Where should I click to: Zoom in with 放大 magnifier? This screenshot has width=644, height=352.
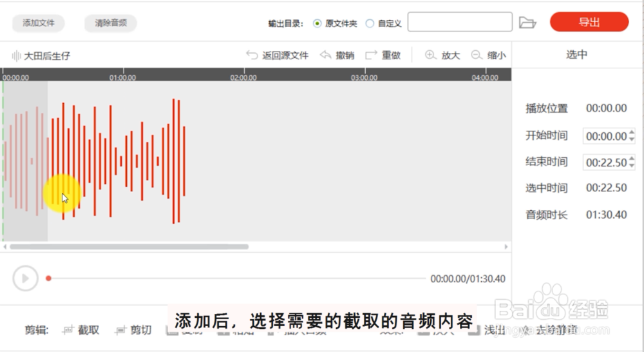tap(430, 55)
